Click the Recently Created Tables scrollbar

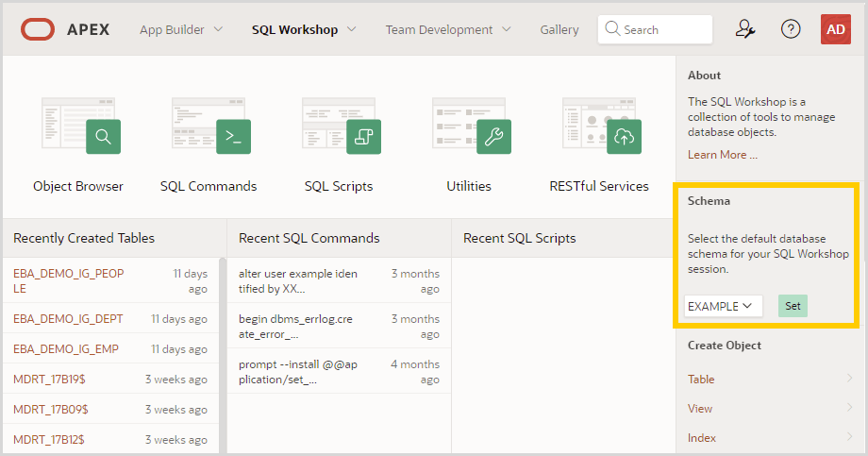coord(223,355)
